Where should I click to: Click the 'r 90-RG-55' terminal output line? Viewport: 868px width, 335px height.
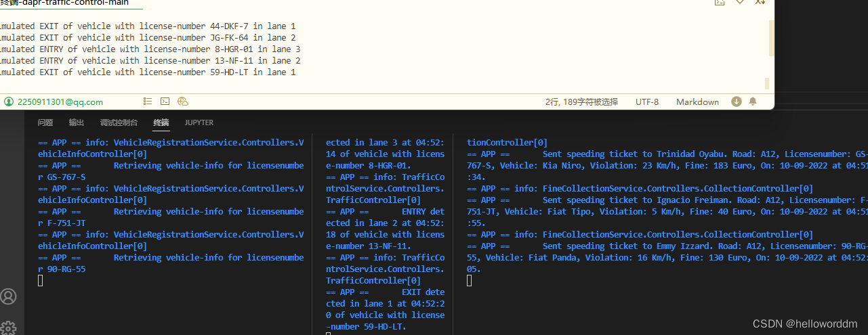coord(62,269)
